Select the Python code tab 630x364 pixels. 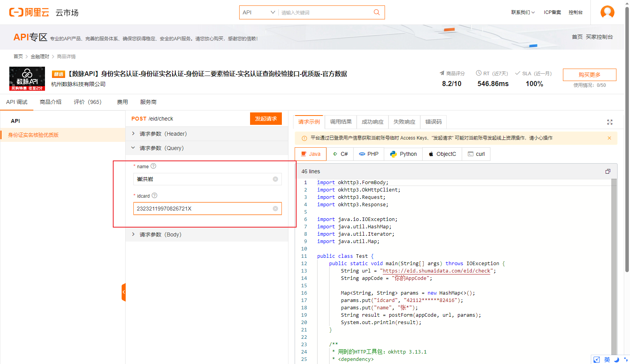[403, 154]
